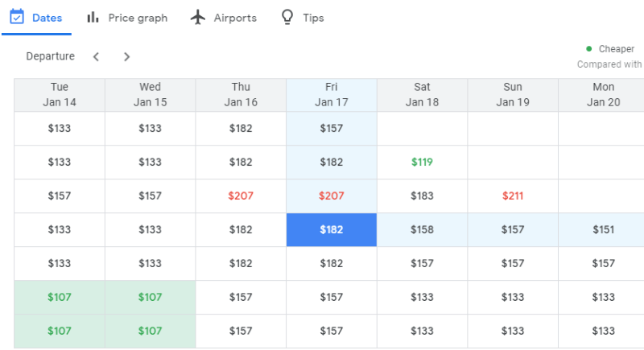Select the red $207 fare under Thursday
The height and width of the screenshot is (350, 644).
(x=241, y=196)
